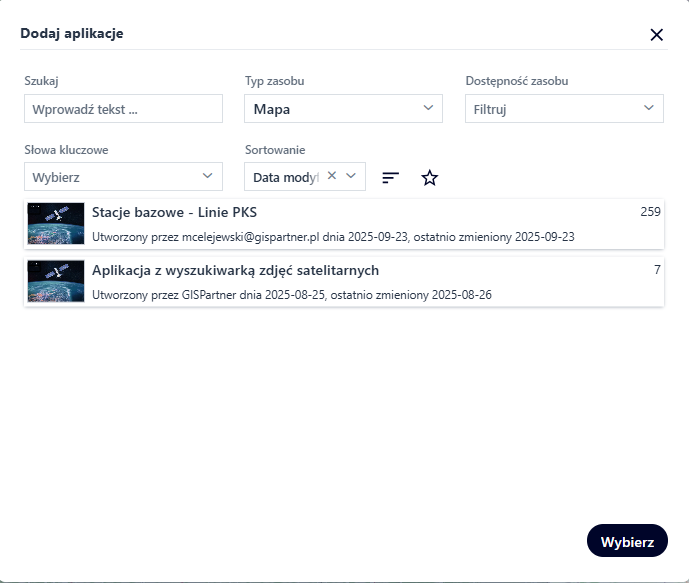Click the chevron arrow in Dostępność zasobu
The height and width of the screenshot is (583, 689).
pos(649,108)
